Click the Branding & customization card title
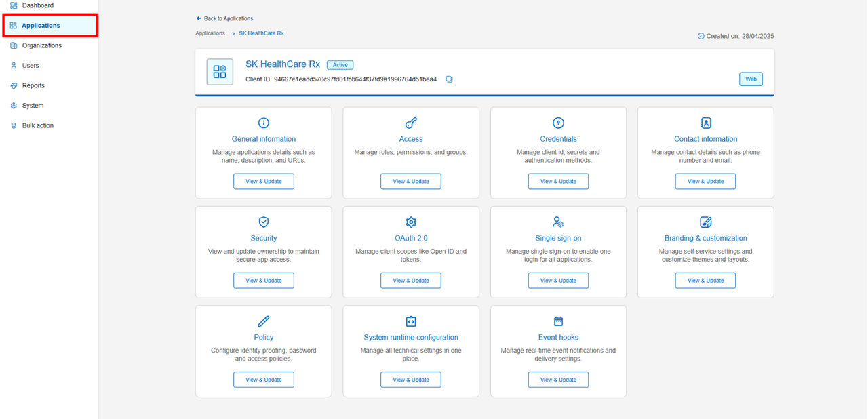Screen dimensions: 868x419 pos(706,238)
